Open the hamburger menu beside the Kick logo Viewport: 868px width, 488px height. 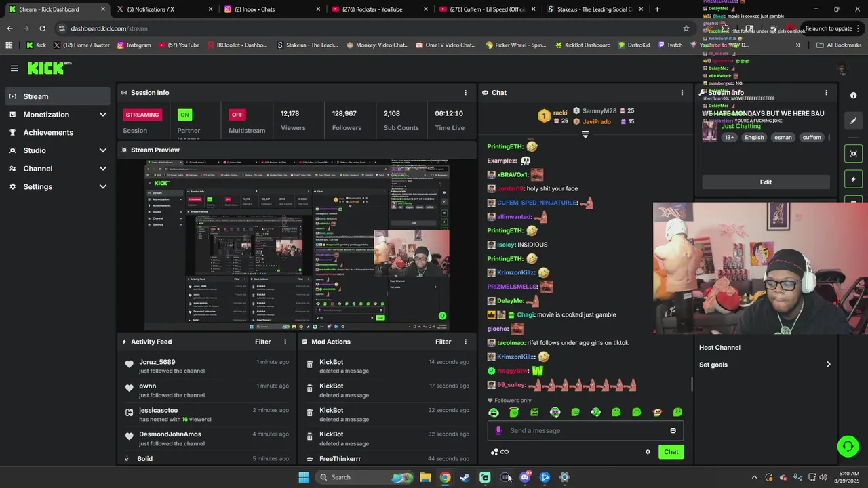point(14,68)
